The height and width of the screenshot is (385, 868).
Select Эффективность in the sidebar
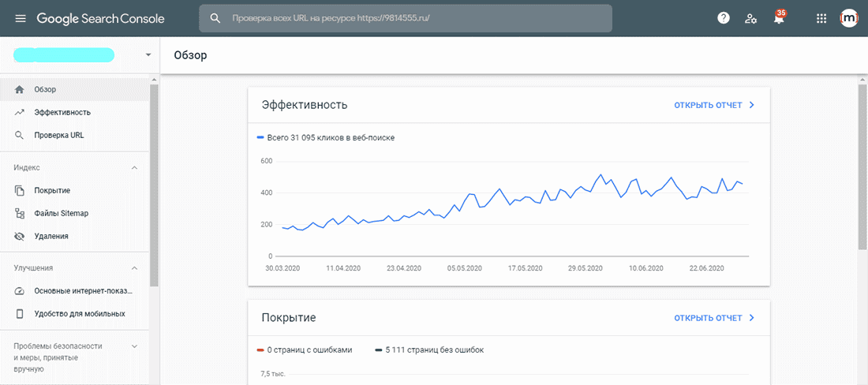(75, 112)
